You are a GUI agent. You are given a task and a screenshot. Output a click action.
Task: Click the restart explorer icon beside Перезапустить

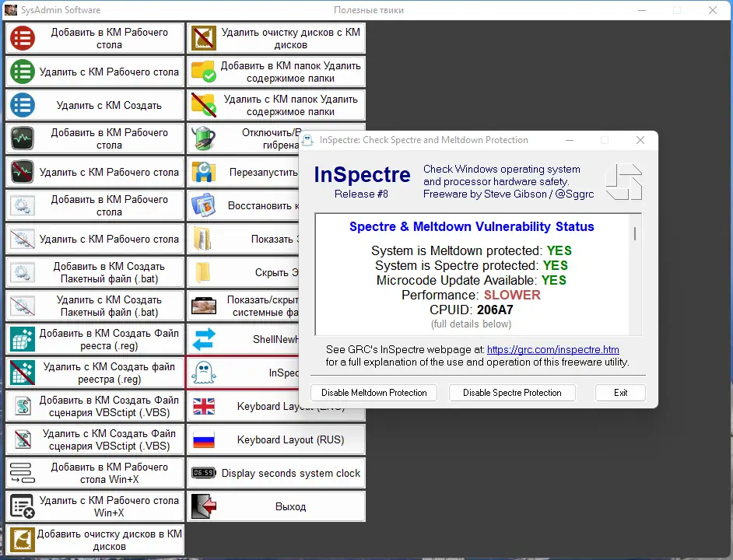pyautogui.click(x=204, y=172)
